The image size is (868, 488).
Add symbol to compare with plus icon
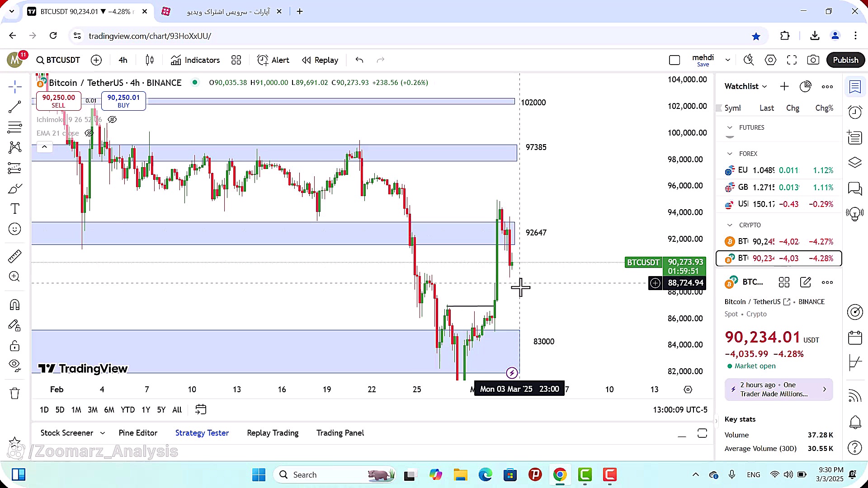[96, 60]
